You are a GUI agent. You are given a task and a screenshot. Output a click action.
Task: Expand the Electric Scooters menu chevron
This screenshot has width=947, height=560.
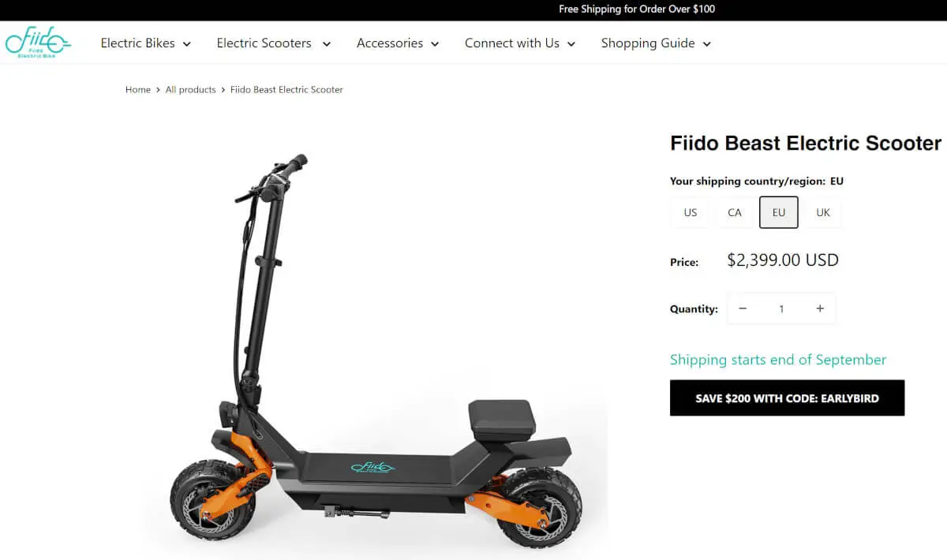tap(326, 44)
